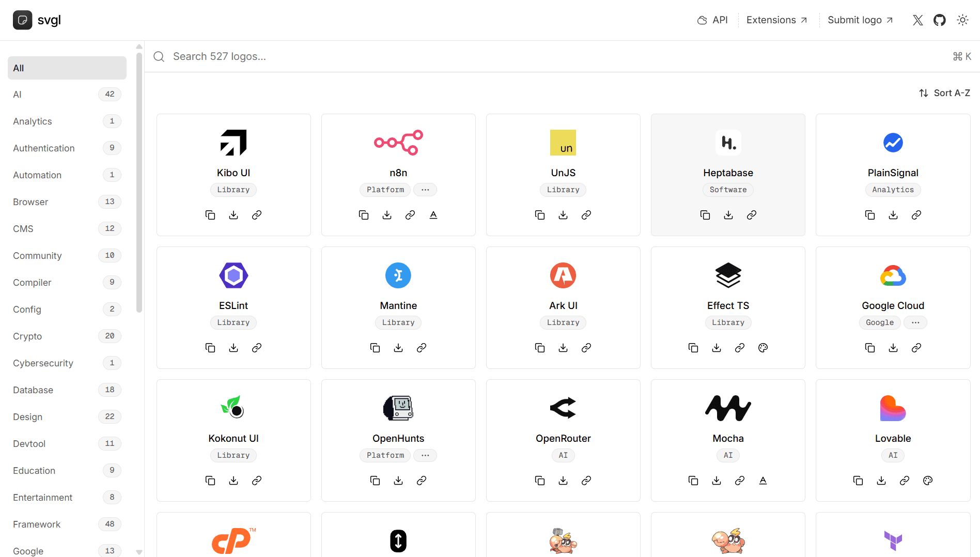Copy the Heptabase logo SVG
980x557 pixels.
point(705,215)
